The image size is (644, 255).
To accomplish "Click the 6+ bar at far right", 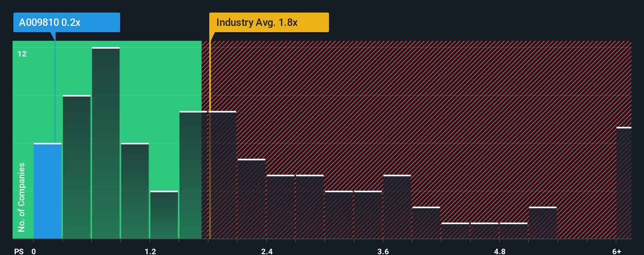I will [624, 183].
